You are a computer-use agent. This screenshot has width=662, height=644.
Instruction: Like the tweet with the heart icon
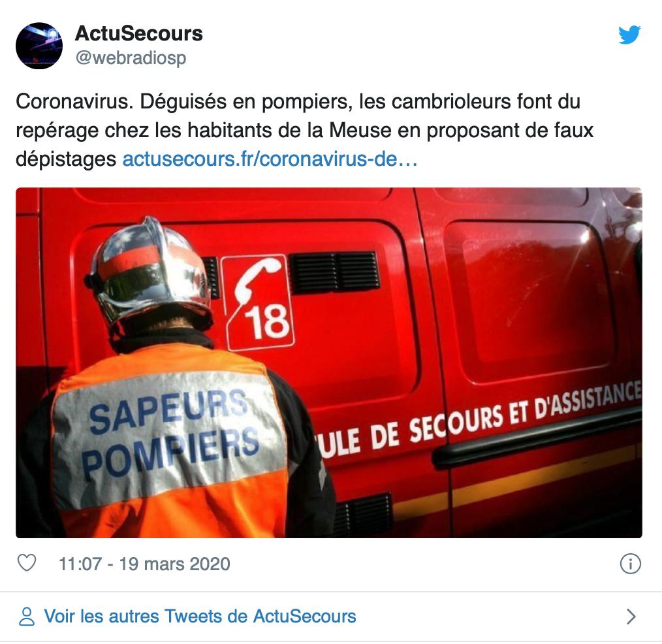tap(27, 564)
